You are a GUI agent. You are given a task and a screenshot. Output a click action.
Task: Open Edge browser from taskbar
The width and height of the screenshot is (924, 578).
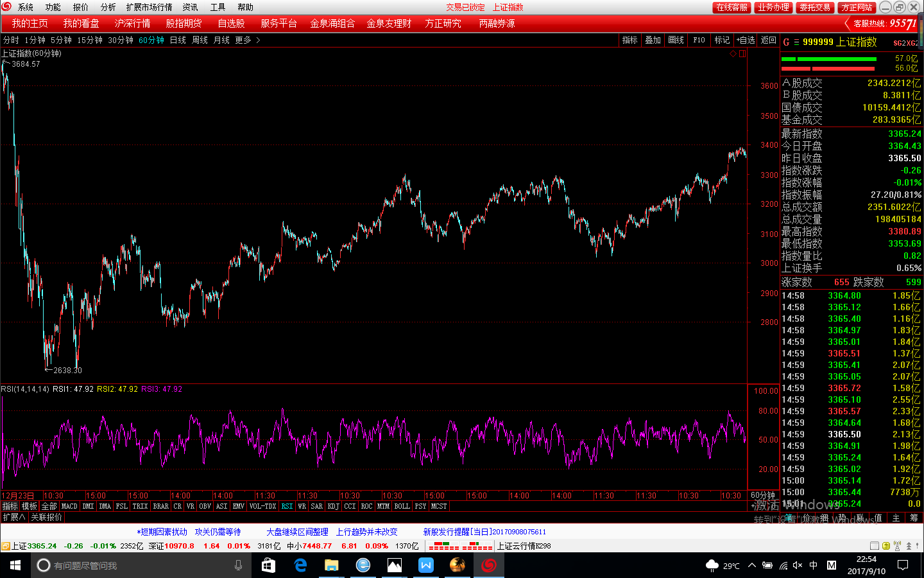click(x=300, y=565)
